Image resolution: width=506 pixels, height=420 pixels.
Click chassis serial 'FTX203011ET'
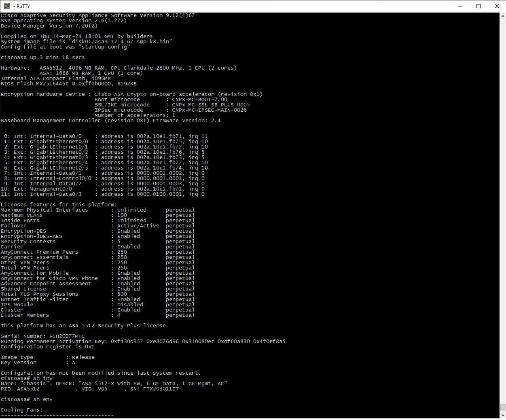[x=161, y=389]
